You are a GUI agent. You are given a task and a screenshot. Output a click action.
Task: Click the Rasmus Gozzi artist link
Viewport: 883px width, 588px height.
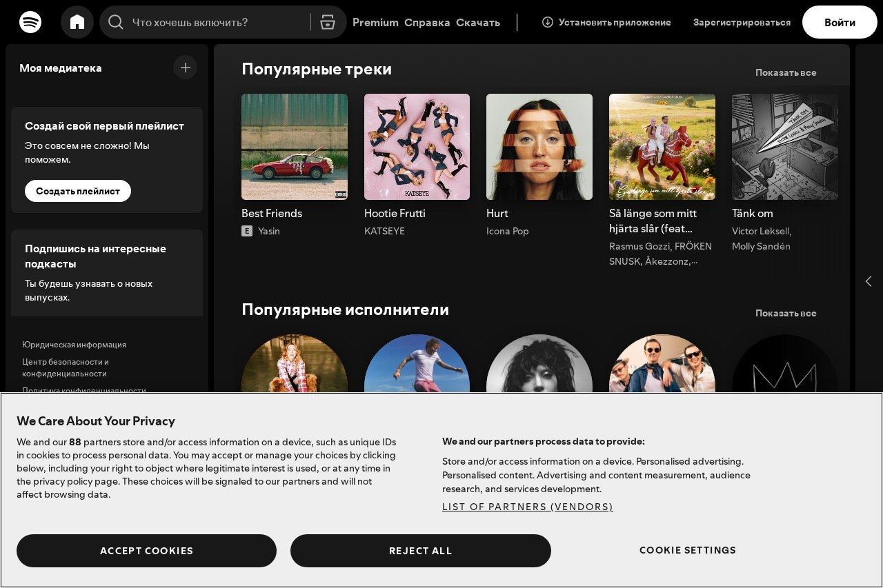639,246
